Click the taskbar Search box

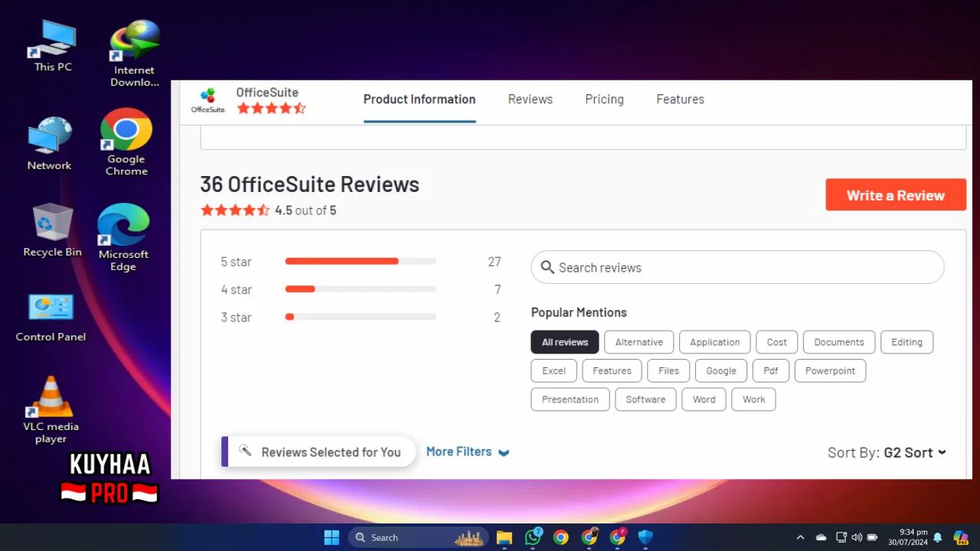click(419, 537)
